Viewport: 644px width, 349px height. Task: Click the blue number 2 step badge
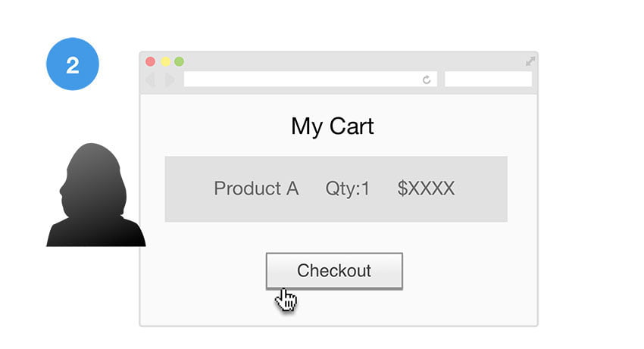[x=73, y=64]
